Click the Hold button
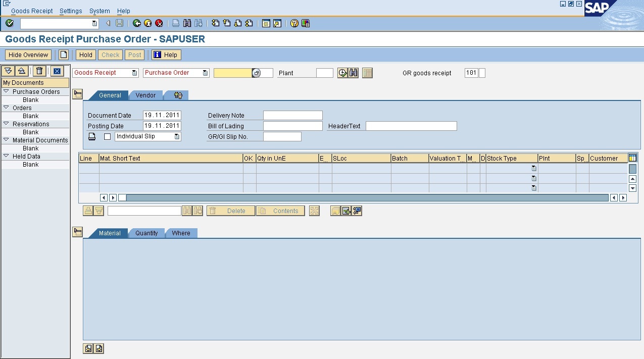 click(x=86, y=55)
